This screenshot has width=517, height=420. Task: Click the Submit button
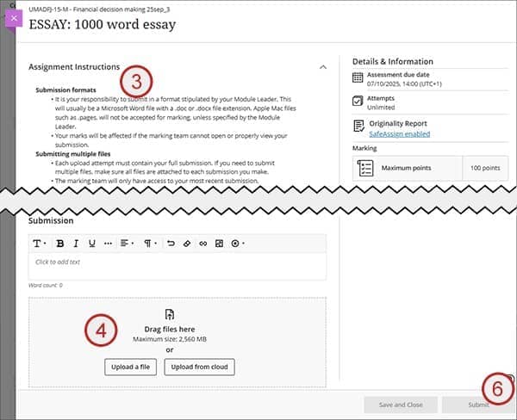(478, 405)
